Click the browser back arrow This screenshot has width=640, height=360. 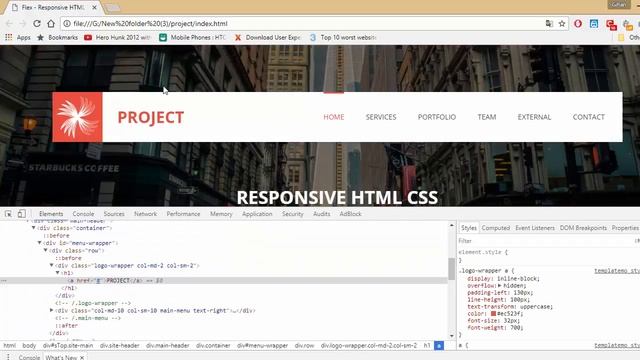pos(9,24)
